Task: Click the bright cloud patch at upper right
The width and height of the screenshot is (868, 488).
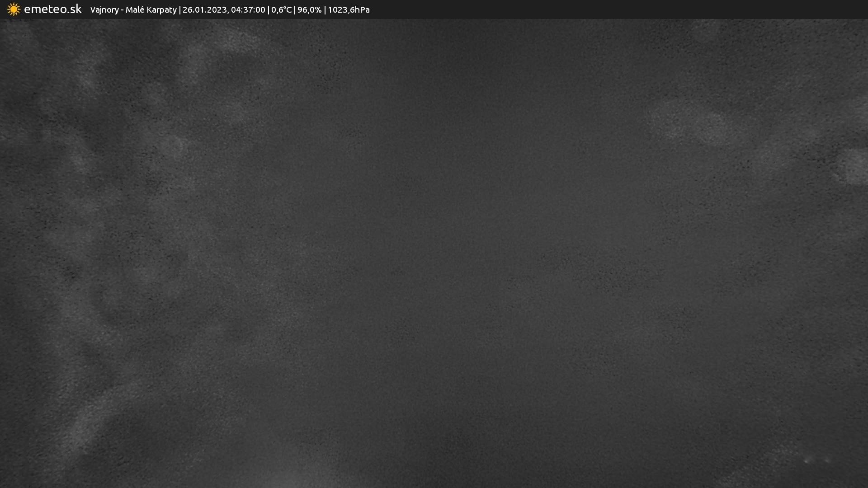Action: [x=696, y=122]
